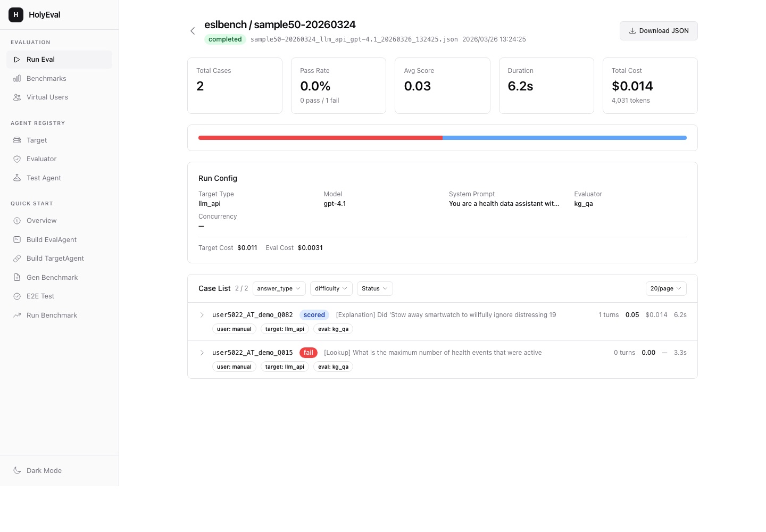The width and height of the screenshot is (766, 532).
Task: Open Virtual Users in sidebar
Action: tap(59, 97)
